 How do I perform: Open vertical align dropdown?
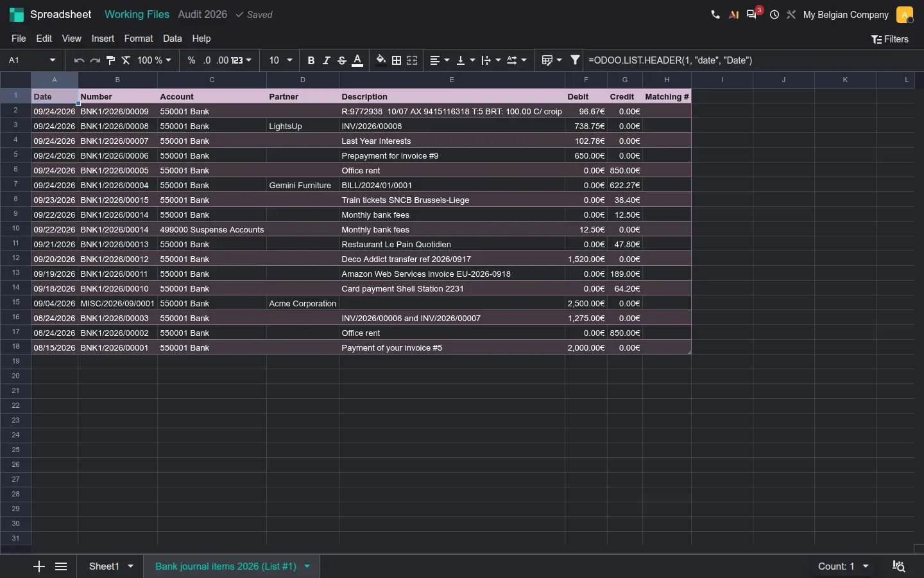point(465,60)
